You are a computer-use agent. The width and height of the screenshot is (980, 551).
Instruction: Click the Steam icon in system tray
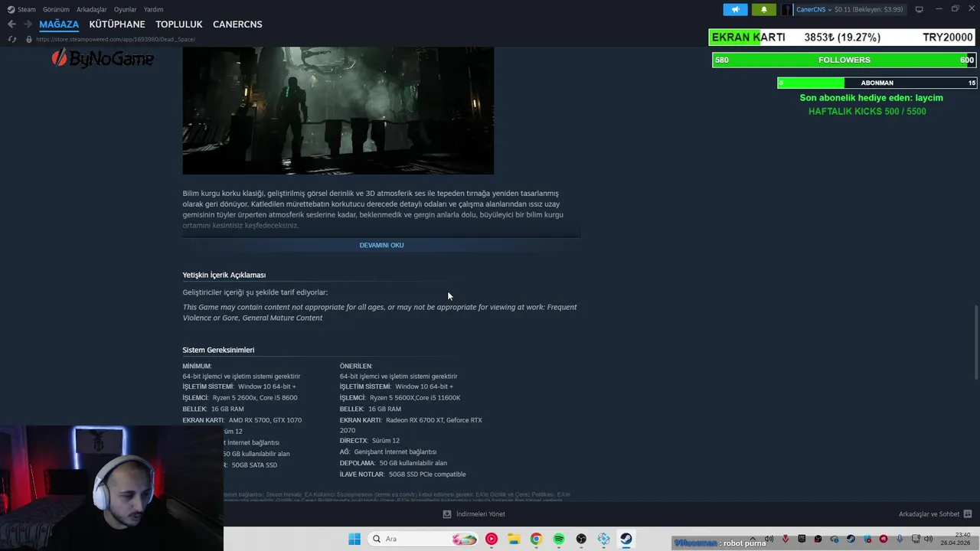851,540
